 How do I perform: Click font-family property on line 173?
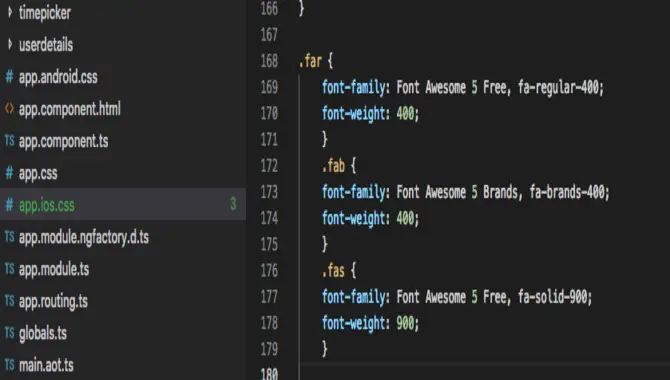click(354, 192)
